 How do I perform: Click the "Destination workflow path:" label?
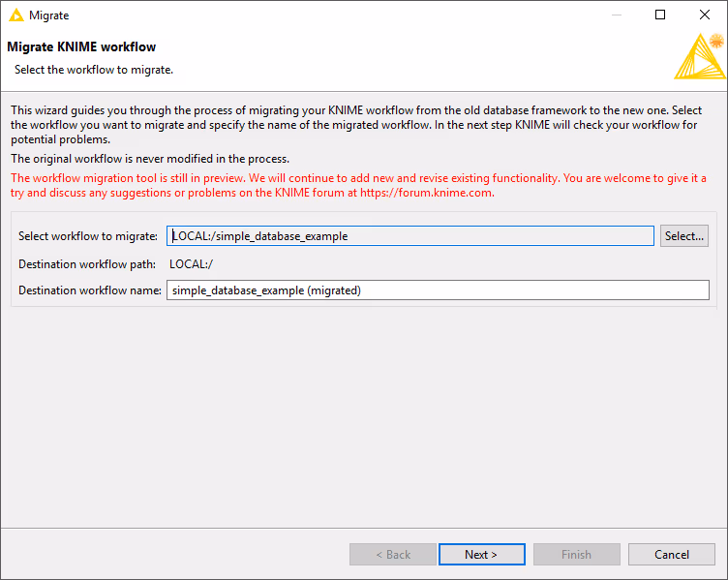[x=88, y=263]
